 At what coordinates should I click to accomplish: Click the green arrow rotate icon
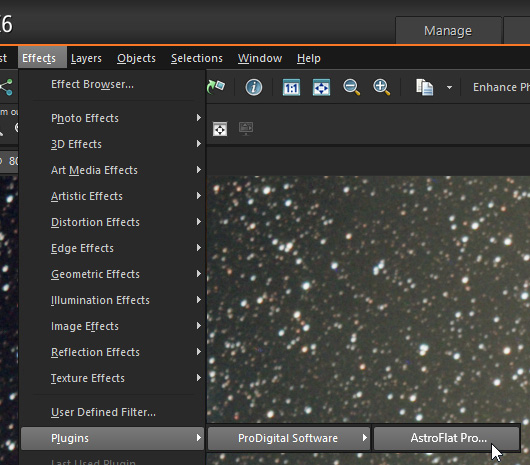216,87
